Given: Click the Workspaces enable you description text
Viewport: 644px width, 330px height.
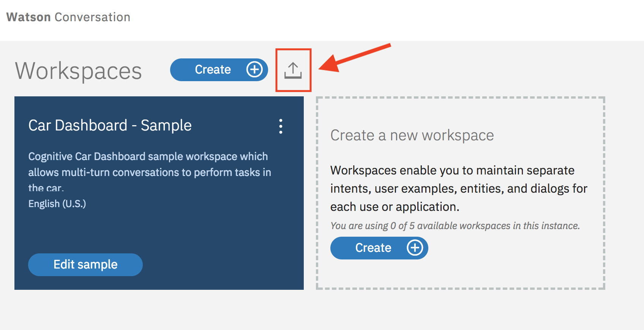Looking at the screenshot, I should 459,189.
